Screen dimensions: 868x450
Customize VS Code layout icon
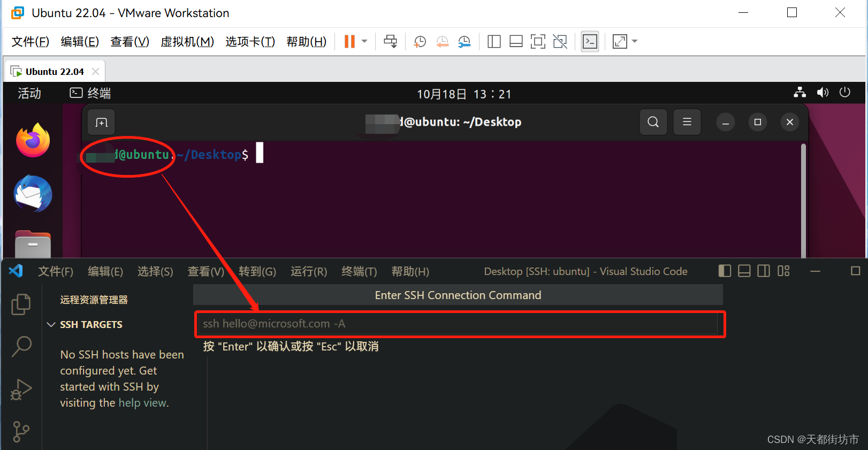pos(783,271)
